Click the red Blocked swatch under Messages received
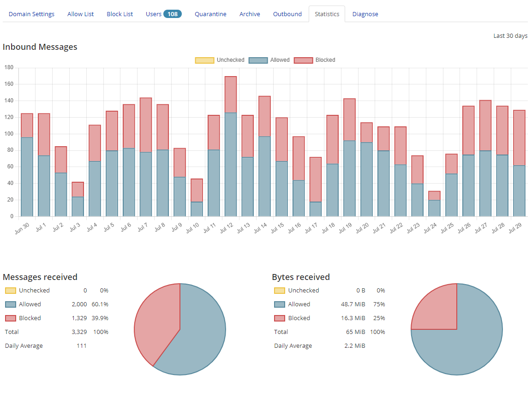Screen dimensions: 532x393 pyautogui.click(x=10, y=318)
